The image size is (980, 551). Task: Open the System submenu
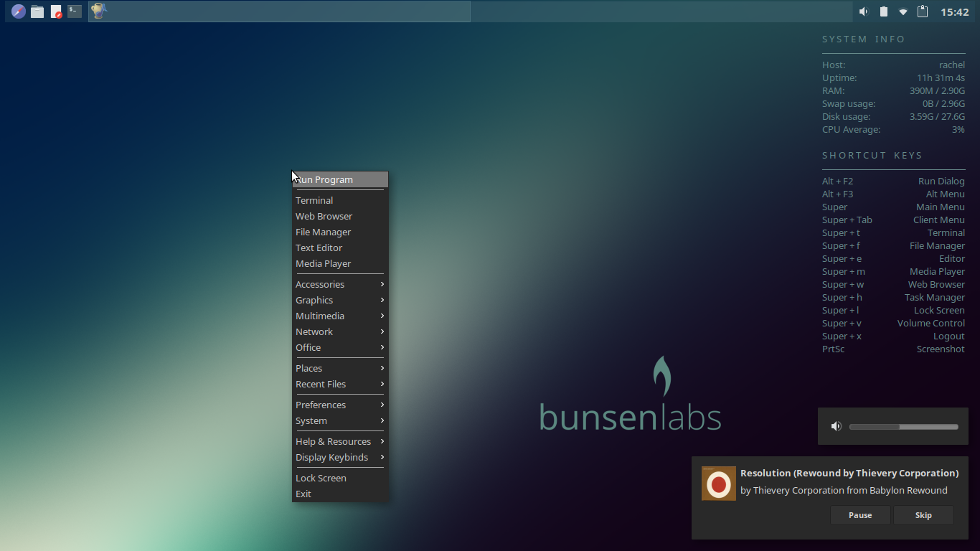tap(340, 420)
